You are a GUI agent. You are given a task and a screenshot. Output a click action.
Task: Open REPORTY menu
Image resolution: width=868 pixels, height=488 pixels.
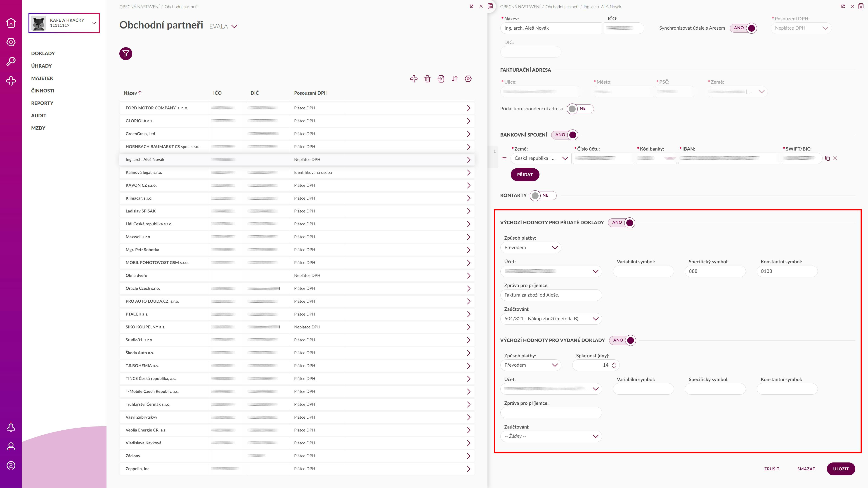[42, 103]
